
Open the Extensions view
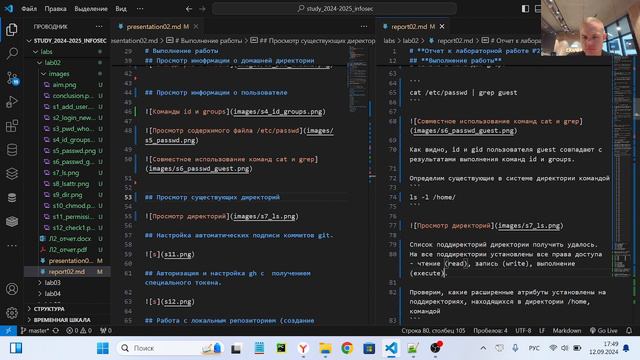(12, 126)
